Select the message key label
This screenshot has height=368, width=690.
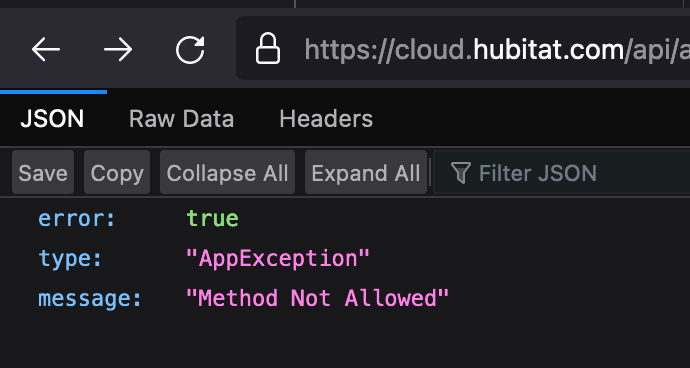point(90,298)
